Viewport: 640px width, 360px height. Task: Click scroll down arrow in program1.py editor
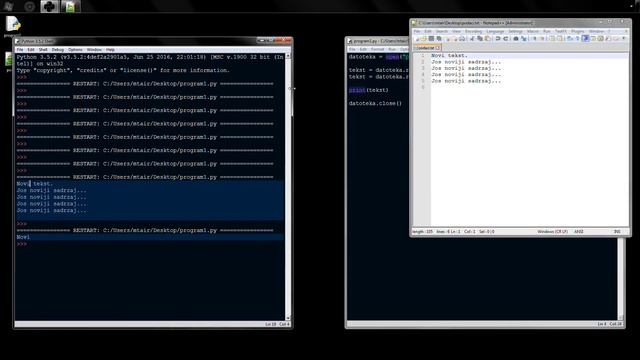pyautogui.click(x=621, y=318)
